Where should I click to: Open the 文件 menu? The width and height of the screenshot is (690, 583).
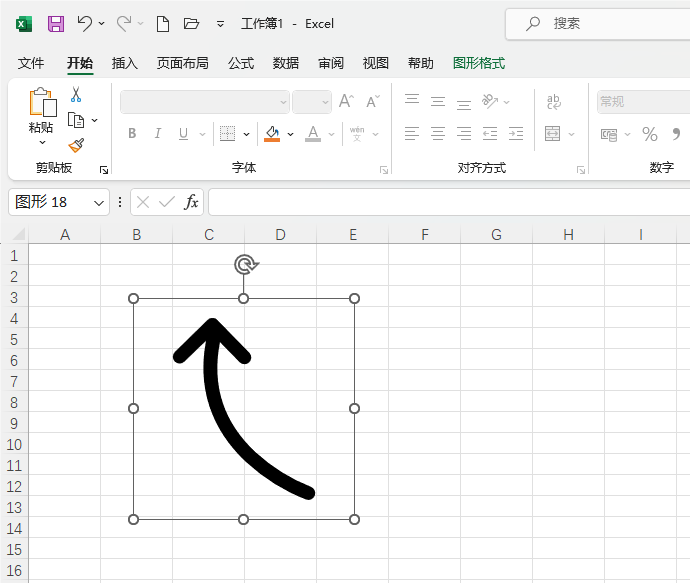coord(31,63)
